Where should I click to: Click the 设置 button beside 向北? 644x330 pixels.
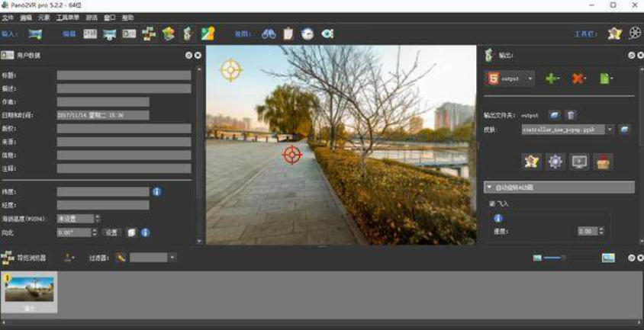[x=111, y=232]
